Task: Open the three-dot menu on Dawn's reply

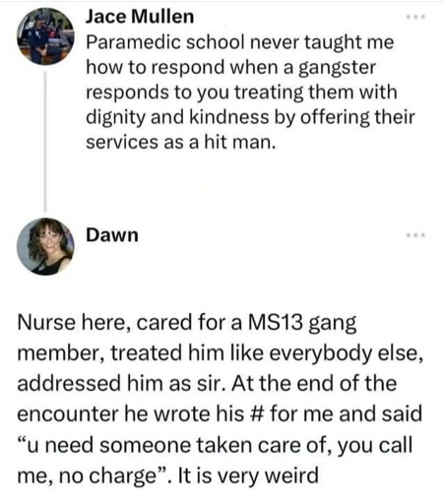Action: pos(415,235)
